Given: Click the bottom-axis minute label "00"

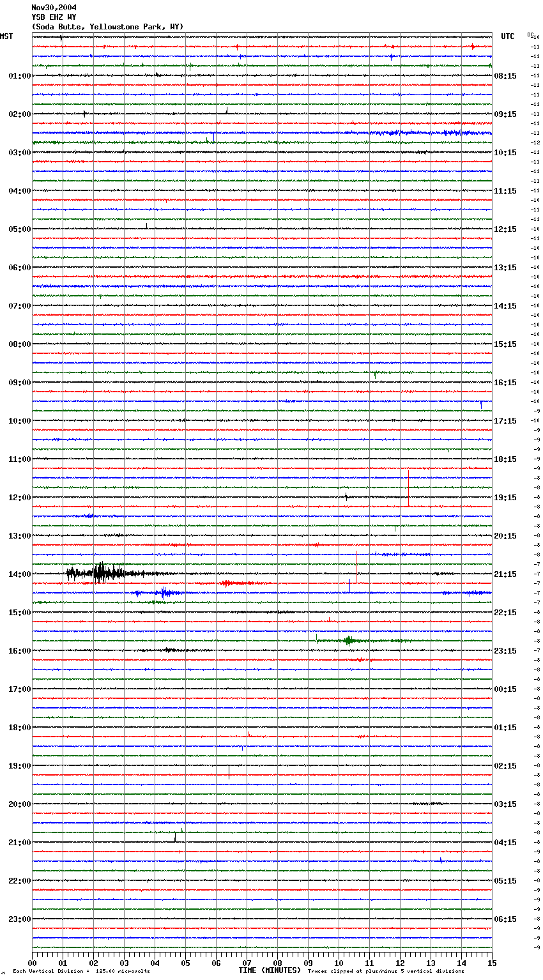Looking at the screenshot, I should (x=32, y=963).
